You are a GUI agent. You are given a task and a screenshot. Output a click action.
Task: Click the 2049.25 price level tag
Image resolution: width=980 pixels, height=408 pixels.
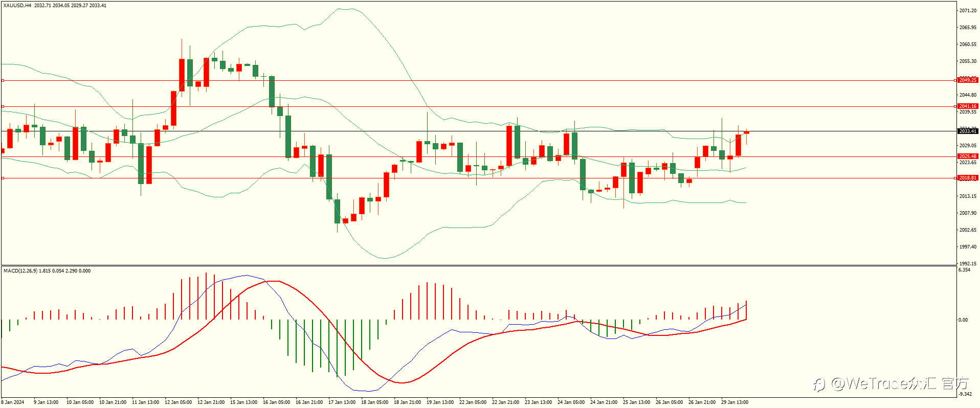[x=967, y=80]
